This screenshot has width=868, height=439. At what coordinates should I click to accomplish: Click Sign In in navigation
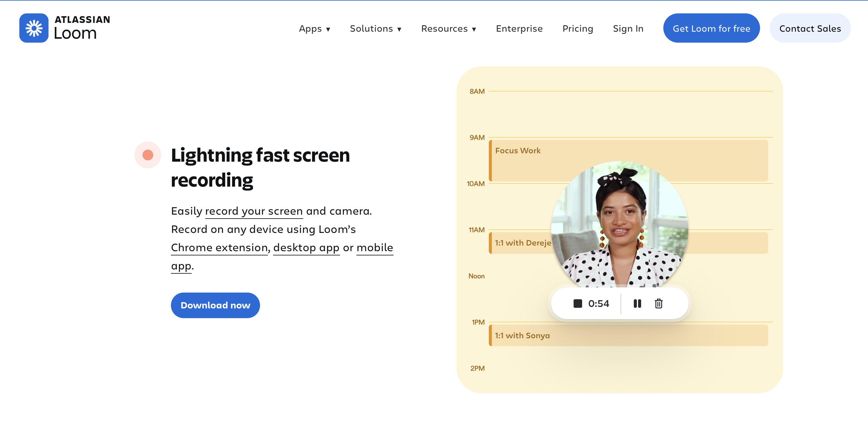point(628,29)
